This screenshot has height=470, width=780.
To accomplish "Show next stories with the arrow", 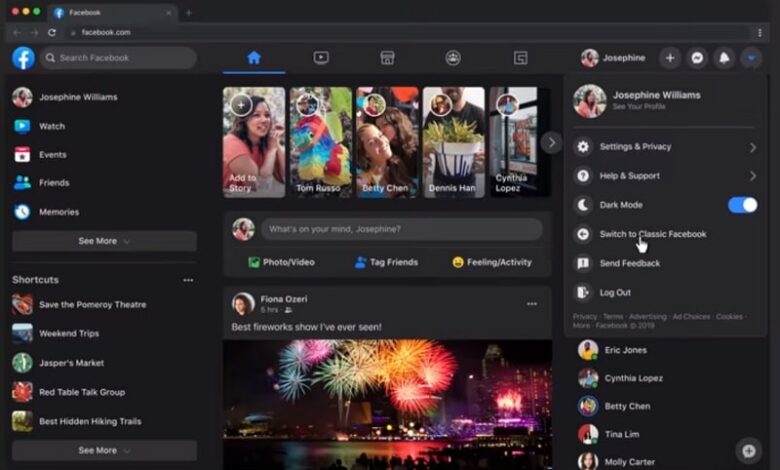I will [x=551, y=143].
